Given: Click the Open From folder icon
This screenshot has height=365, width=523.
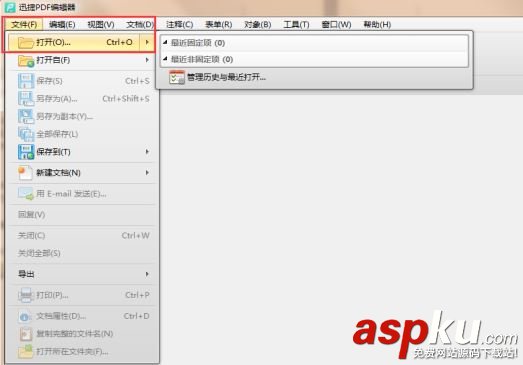Looking at the screenshot, I should 26,61.
